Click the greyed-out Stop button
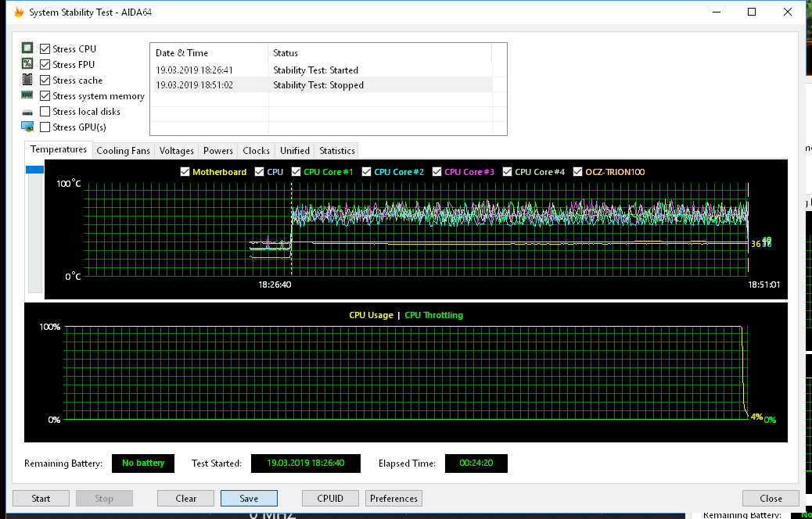 coord(104,499)
